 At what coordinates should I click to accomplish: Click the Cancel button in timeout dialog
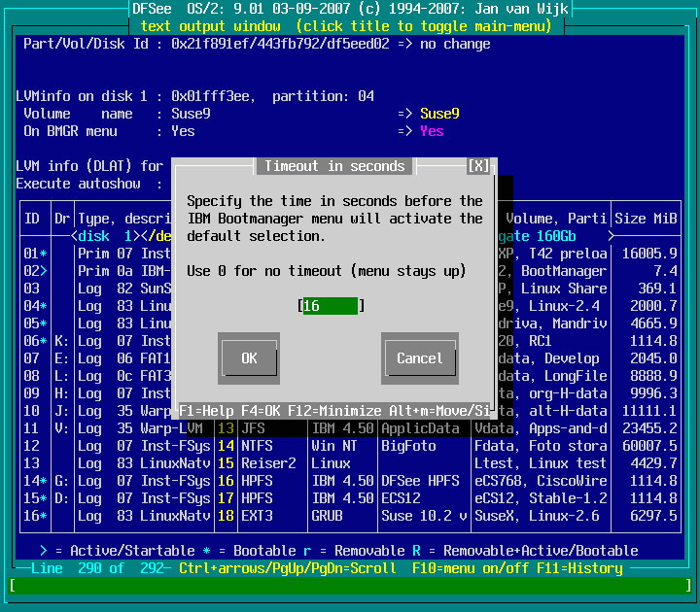point(420,358)
